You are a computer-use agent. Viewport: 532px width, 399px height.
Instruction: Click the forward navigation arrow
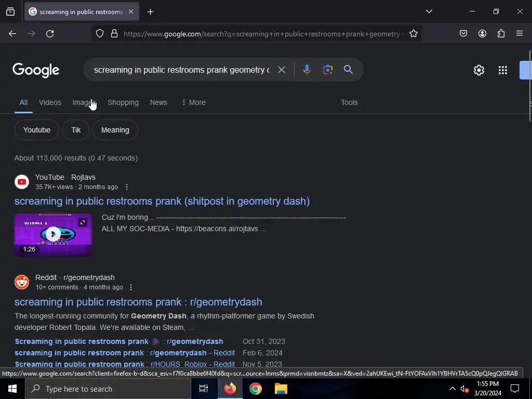31,34
